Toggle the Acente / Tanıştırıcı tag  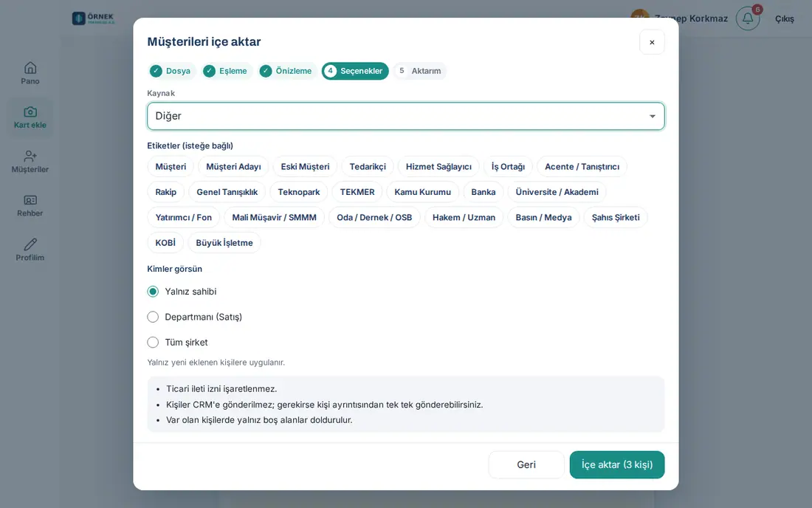[582, 167]
